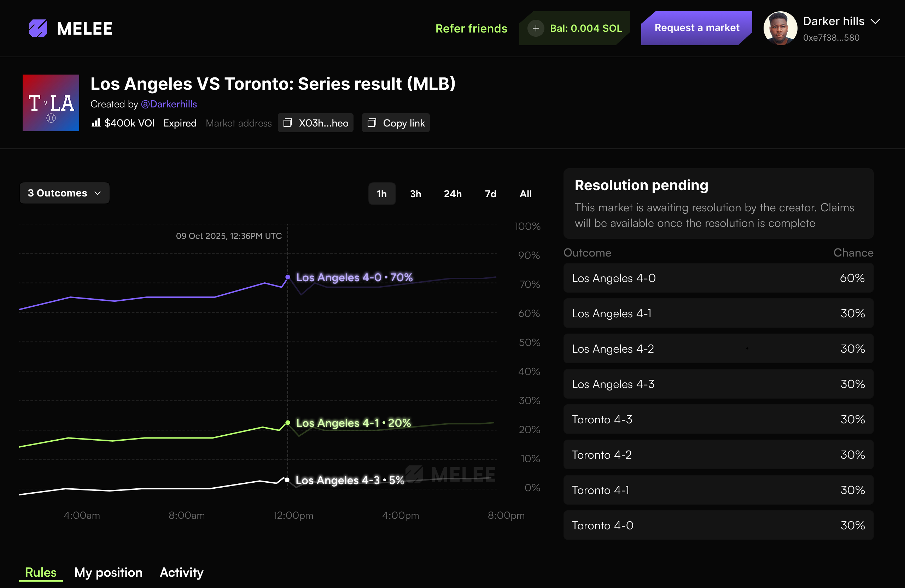The image size is (905, 588).
Task: Select the 1h chart range
Action: [x=381, y=194]
